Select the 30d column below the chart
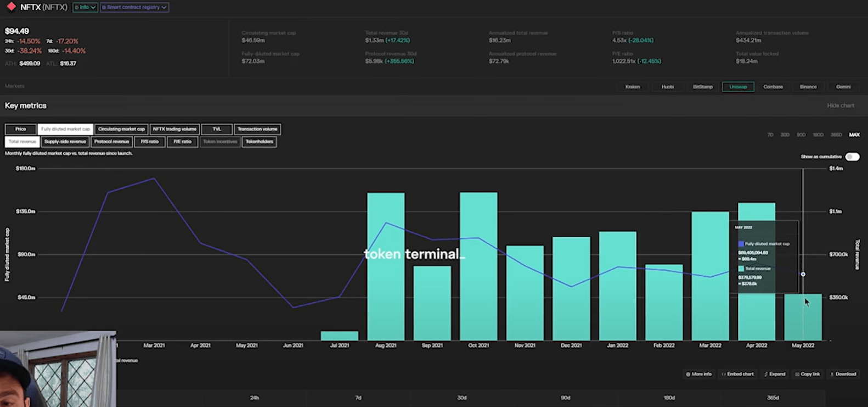Screen dimensions: 868x407 (462, 398)
